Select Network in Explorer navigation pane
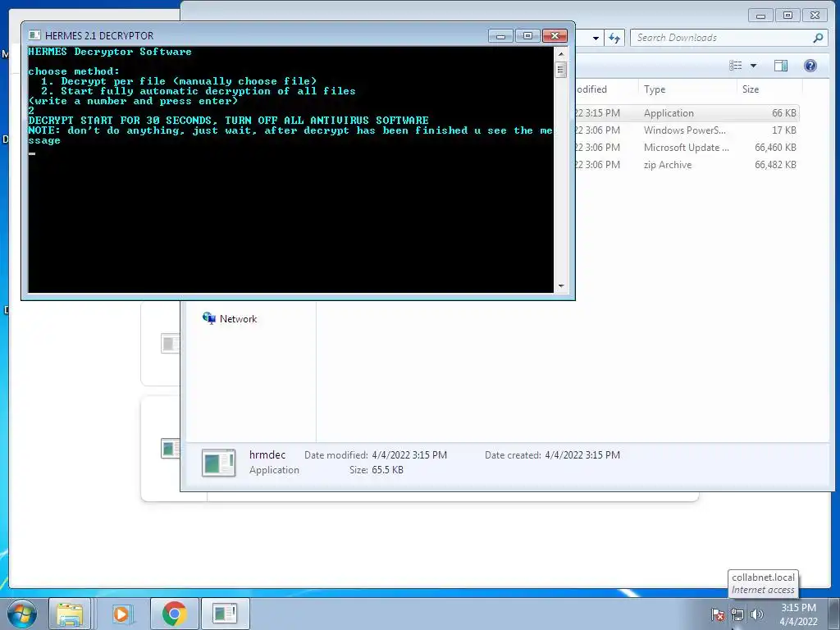This screenshot has width=840, height=630. pos(238,319)
